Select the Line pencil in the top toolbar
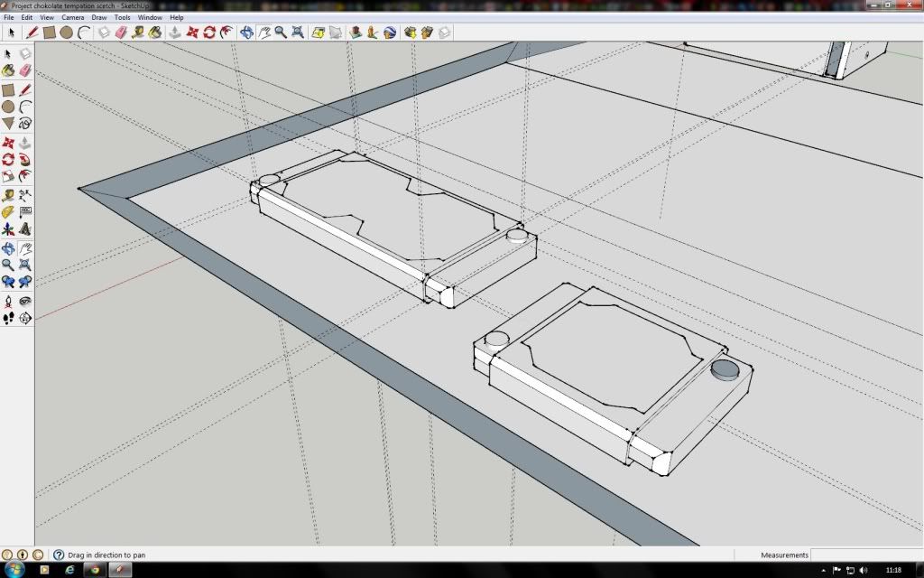This screenshot has height=578, width=924. point(32,33)
